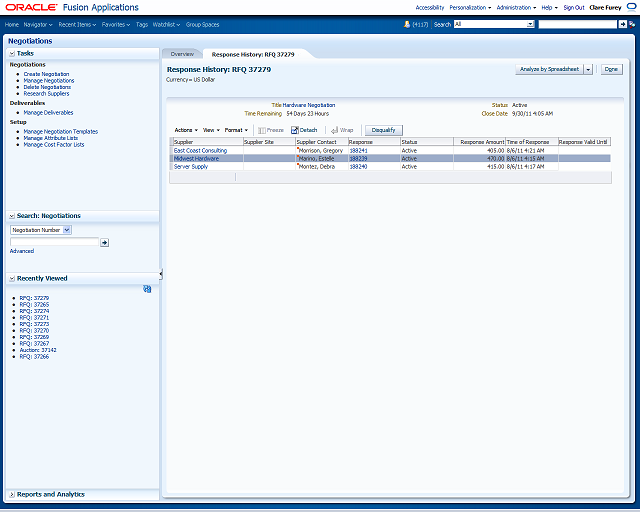Go to Home link
640x512 pixels.
[x=12, y=24]
